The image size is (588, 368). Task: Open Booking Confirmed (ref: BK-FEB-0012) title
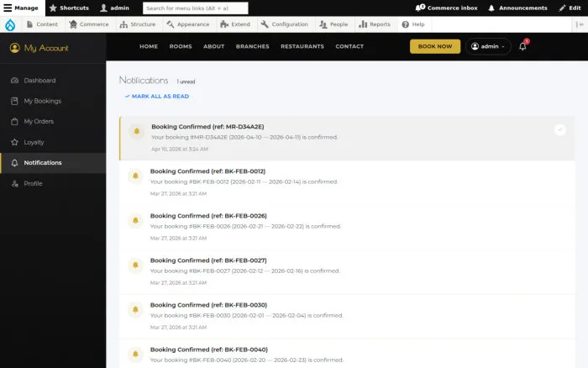point(207,171)
